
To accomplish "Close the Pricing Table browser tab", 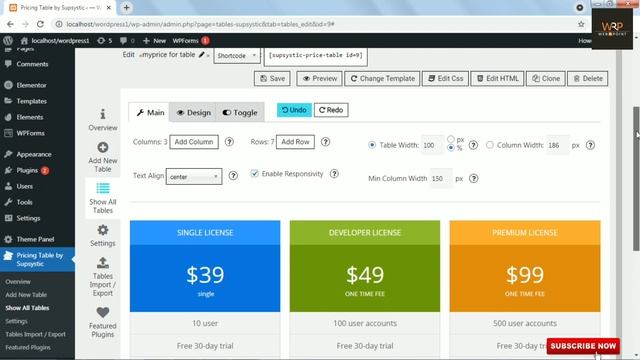I will pyautogui.click(x=109, y=7).
